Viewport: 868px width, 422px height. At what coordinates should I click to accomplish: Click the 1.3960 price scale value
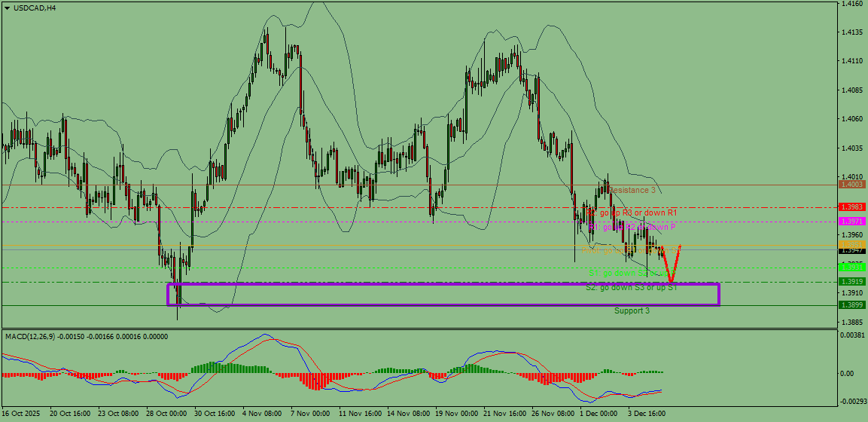click(x=851, y=234)
